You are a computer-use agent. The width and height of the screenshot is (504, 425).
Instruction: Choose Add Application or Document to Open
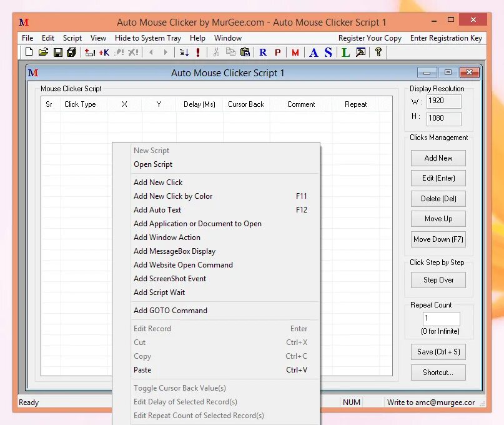click(x=225, y=224)
